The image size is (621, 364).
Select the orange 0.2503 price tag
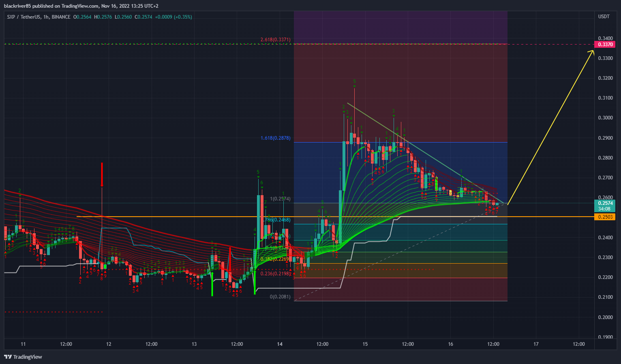pyautogui.click(x=605, y=217)
